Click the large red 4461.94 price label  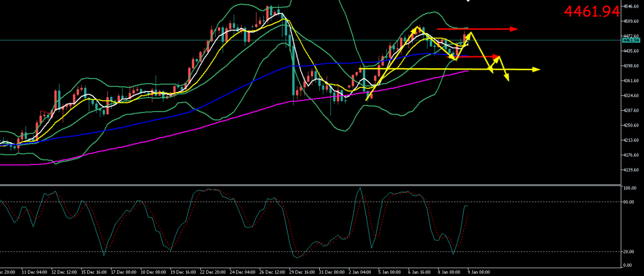pyautogui.click(x=591, y=11)
